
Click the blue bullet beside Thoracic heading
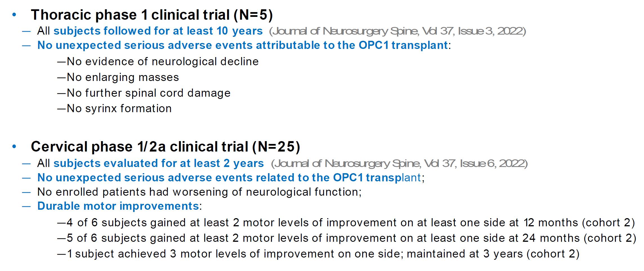pos(14,15)
